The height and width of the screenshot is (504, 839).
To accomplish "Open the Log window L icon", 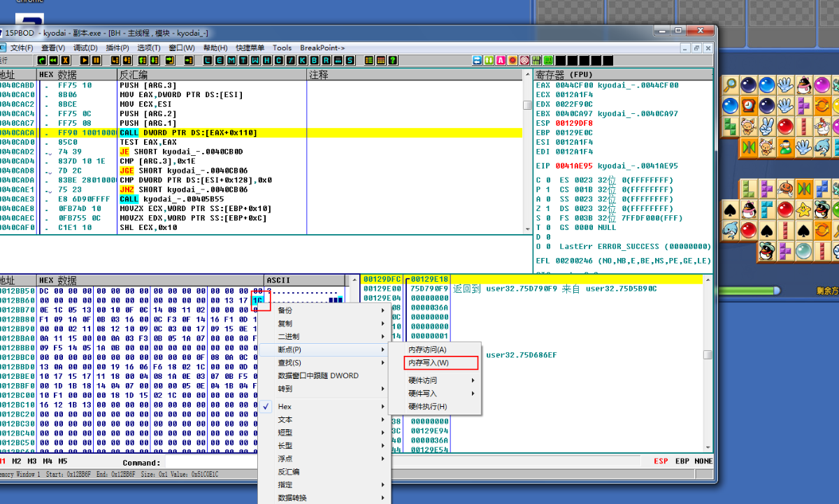I will 208,60.
